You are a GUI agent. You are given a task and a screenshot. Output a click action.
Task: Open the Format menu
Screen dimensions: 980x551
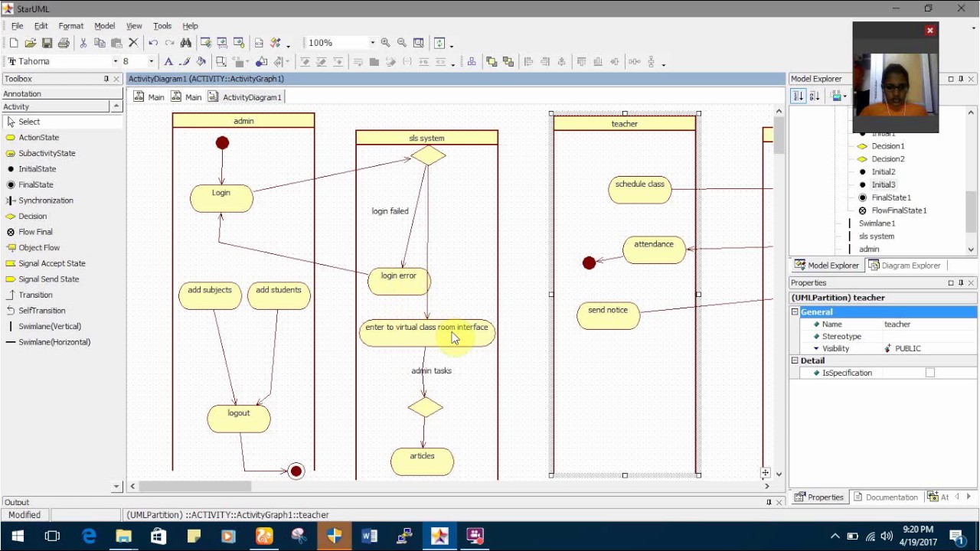pos(71,26)
